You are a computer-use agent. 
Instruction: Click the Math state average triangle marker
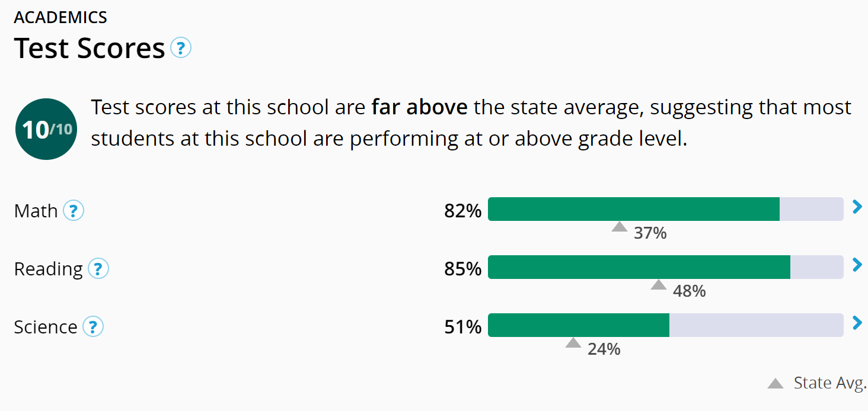[x=620, y=227]
